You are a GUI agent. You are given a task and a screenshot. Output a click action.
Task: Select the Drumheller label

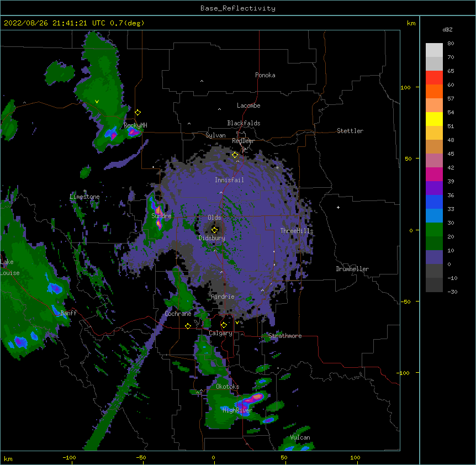[352, 269]
